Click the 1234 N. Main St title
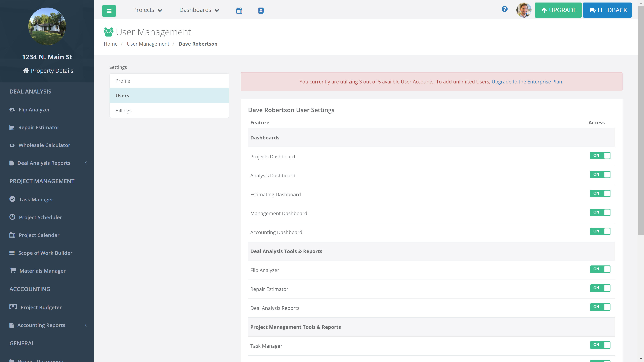The width and height of the screenshot is (644, 362). (x=47, y=57)
